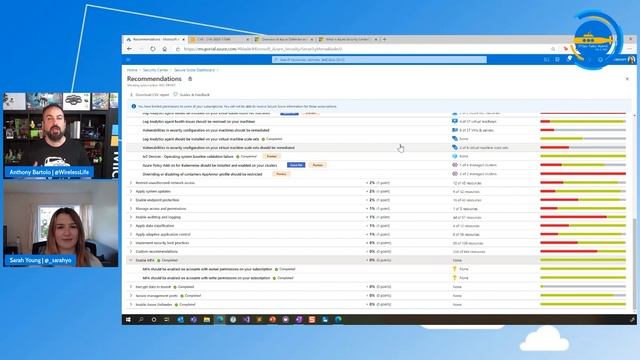Expand Implement security best practices
Viewport: 640px width, 360px height.
coord(131,243)
